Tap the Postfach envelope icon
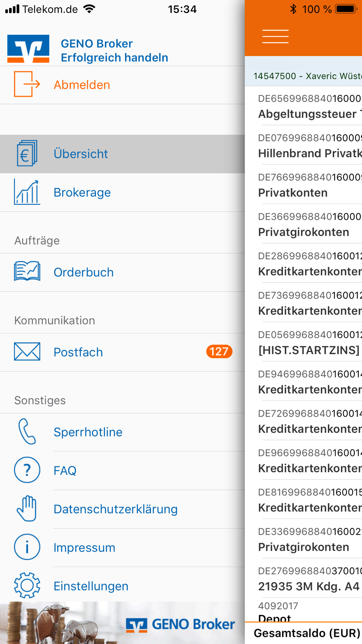This screenshot has height=644, width=362. 27,351
